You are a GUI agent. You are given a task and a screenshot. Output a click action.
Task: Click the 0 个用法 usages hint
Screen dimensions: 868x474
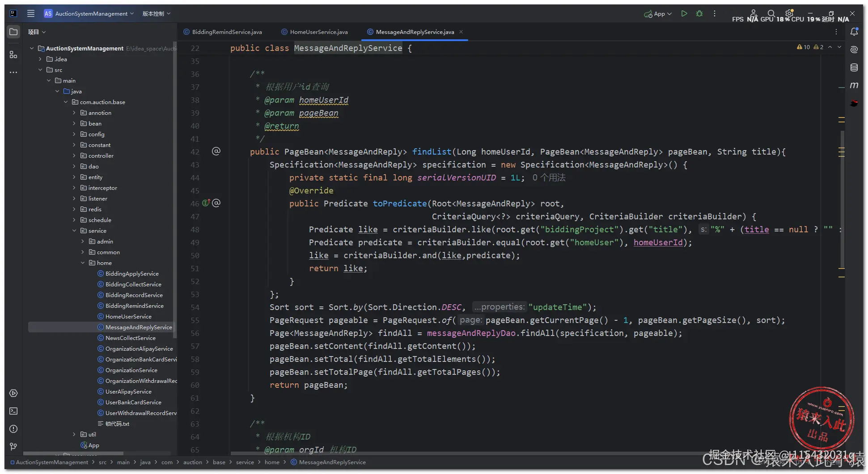point(549,177)
